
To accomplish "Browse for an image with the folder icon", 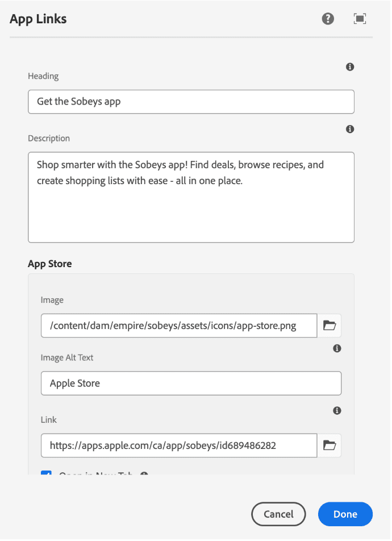I will 330,326.
